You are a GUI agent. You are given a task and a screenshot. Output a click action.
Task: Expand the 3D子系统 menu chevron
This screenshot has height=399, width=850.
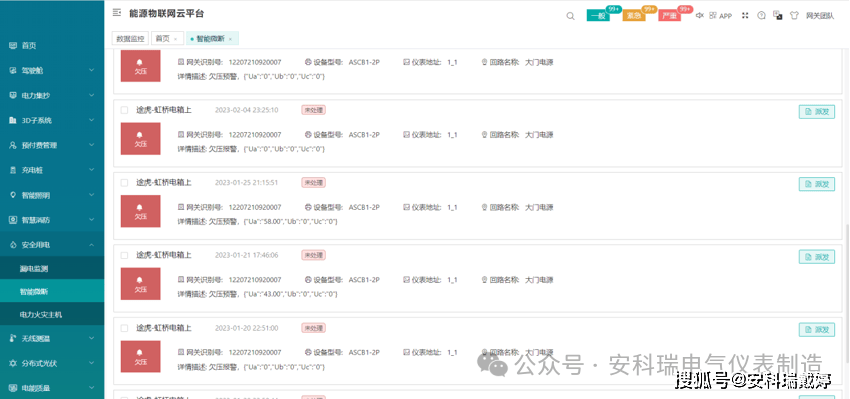click(x=91, y=120)
